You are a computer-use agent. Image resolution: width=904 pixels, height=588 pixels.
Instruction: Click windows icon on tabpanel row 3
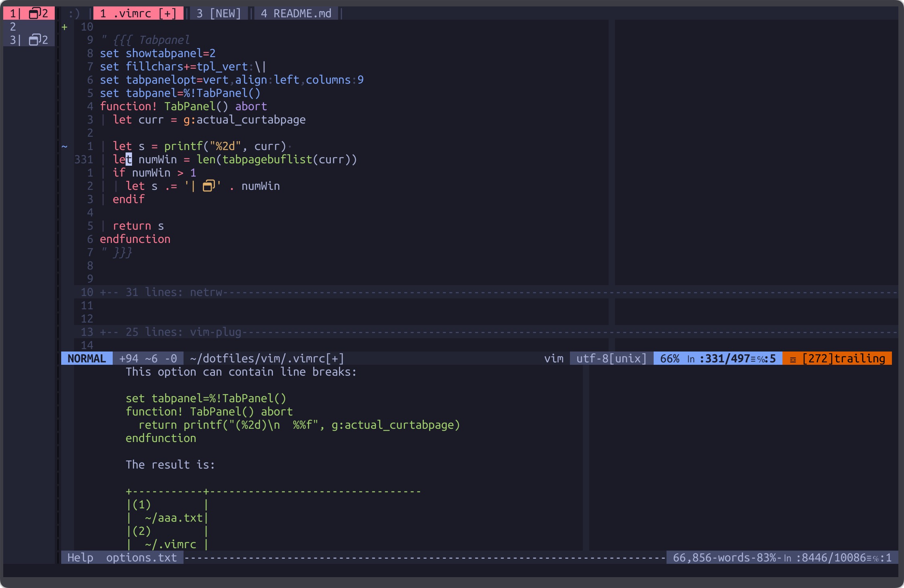click(35, 40)
